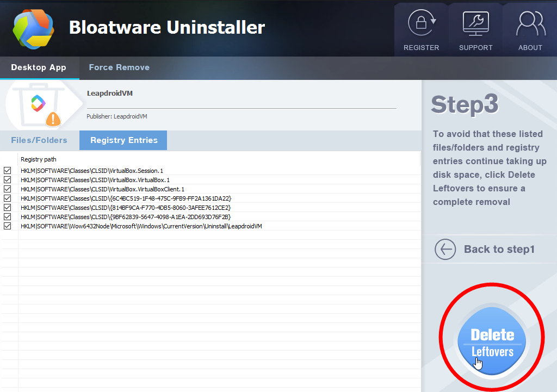Toggle the VirtualBox.VirtualBoxClient.1 checkbox
Image resolution: width=557 pixels, height=392 pixels.
8,189
